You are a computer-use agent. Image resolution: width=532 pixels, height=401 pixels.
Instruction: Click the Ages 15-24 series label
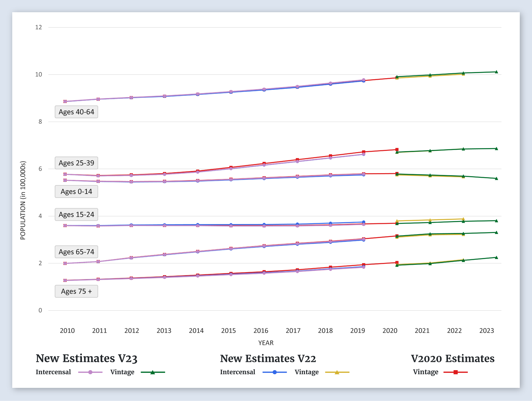[76, 215]
